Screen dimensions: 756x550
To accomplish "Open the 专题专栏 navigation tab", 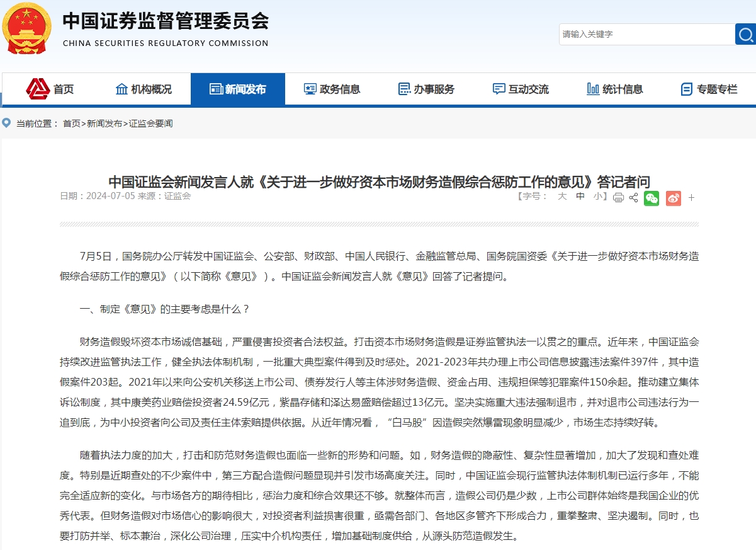I will tap(709, 89).
